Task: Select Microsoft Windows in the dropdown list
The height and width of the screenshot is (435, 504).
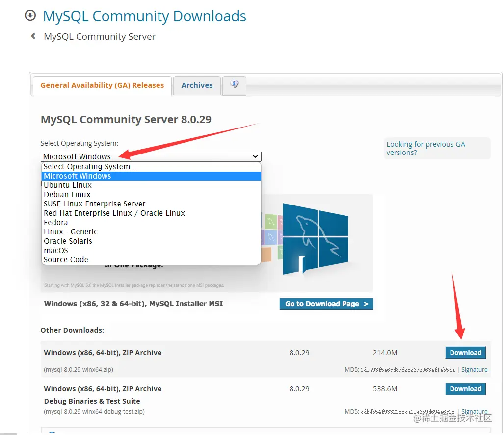Action: click(151, 176)
